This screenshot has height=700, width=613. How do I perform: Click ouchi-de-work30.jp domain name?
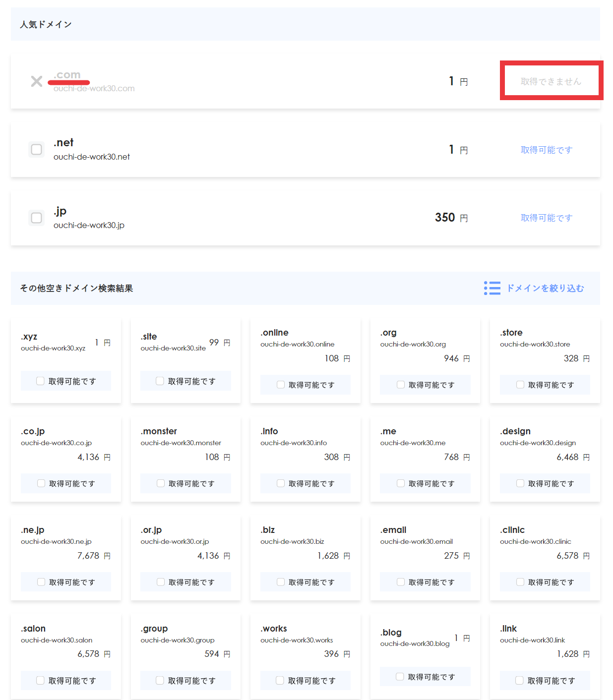[x=89, y=225]
